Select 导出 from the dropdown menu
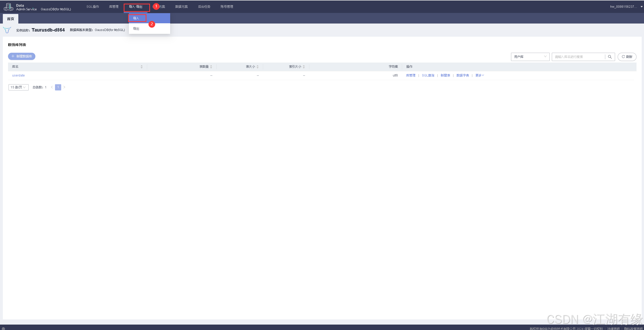The image size is (644, 330). coord(136,29)
